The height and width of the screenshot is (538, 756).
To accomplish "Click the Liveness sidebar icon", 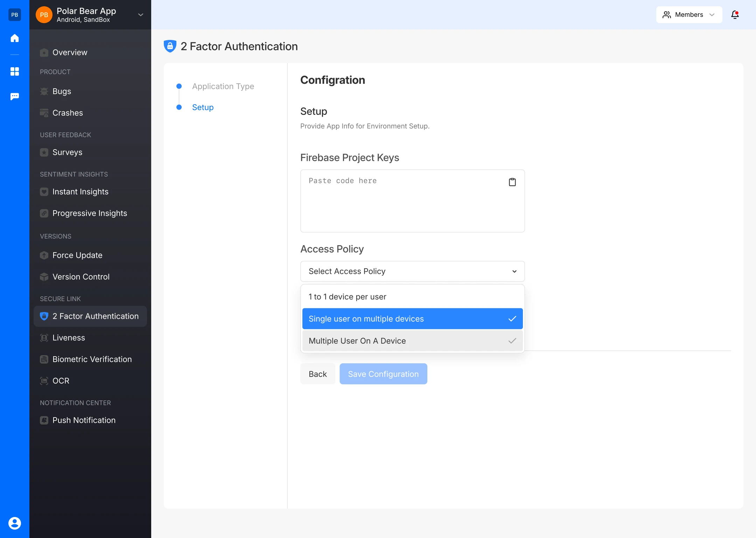I will (x=44, y=338).
